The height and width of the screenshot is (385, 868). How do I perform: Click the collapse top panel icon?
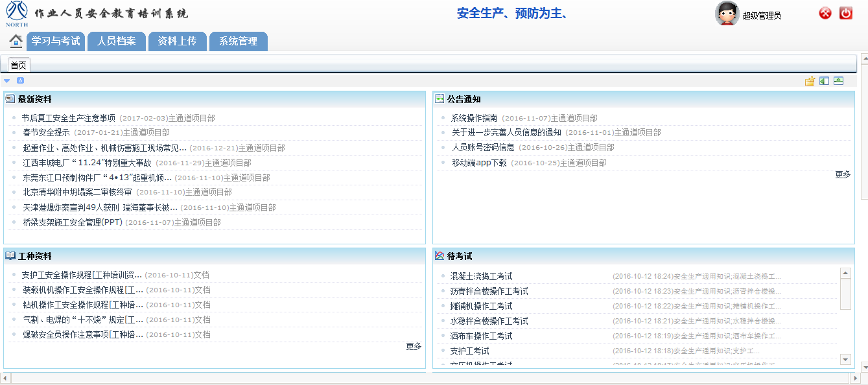838,81
